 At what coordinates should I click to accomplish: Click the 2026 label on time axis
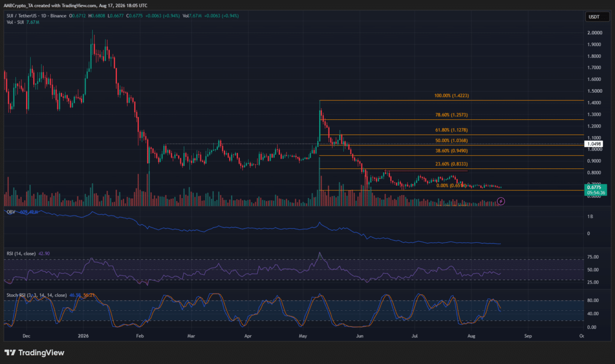pyautogui.click(x=83, y=337)
